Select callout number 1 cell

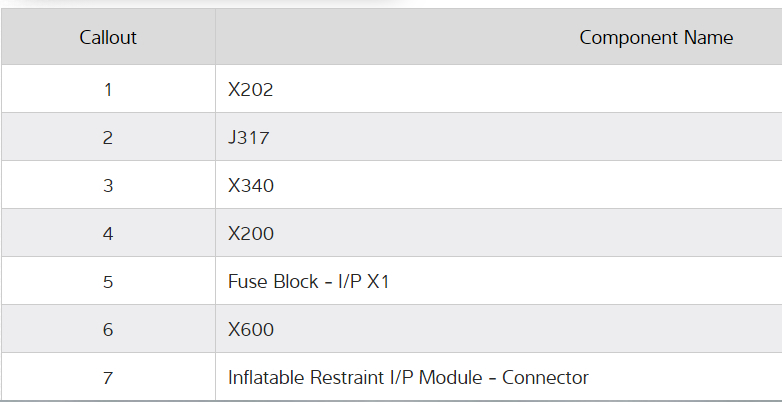[108, 90]
